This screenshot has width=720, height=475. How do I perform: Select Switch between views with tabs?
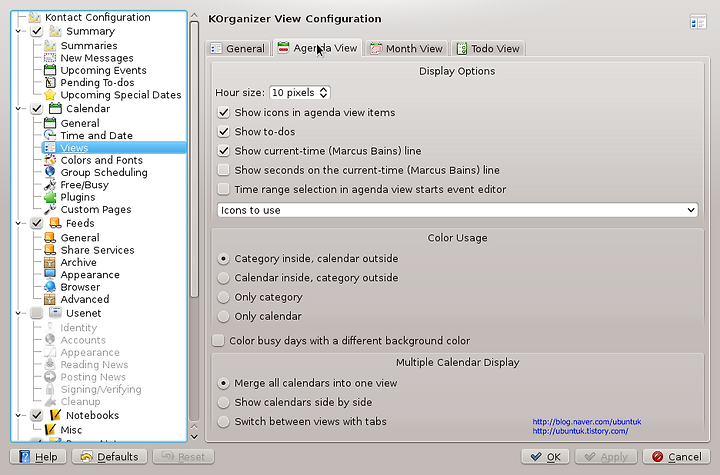click(x=223, y=422)
